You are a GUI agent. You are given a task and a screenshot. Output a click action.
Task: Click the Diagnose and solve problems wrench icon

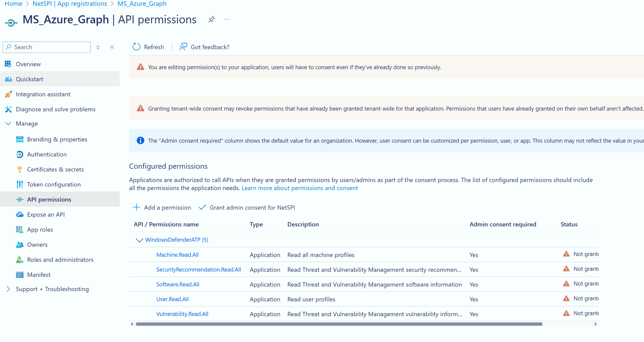(8, 109)
